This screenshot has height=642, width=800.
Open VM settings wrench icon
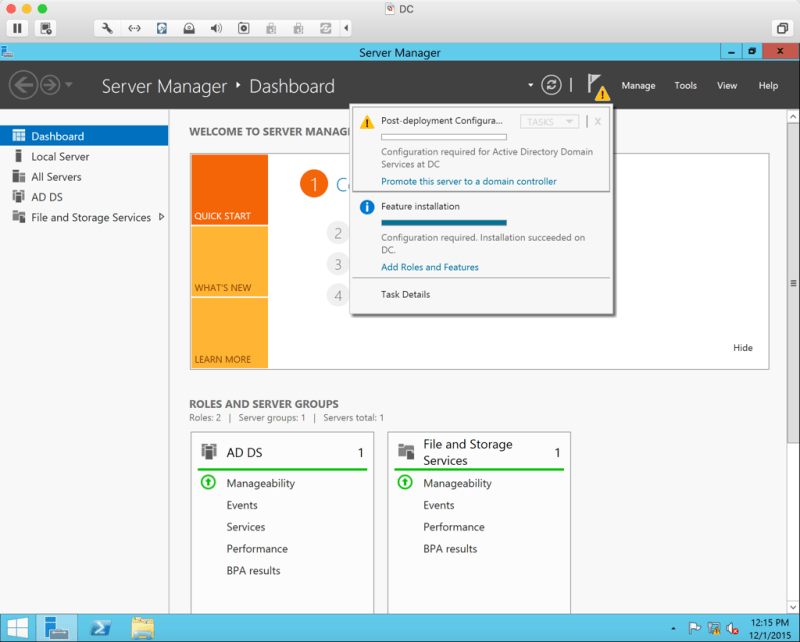[107, 28]
